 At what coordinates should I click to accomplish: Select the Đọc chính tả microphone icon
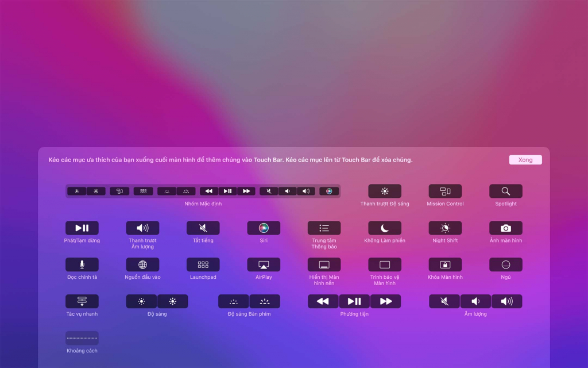82,264
